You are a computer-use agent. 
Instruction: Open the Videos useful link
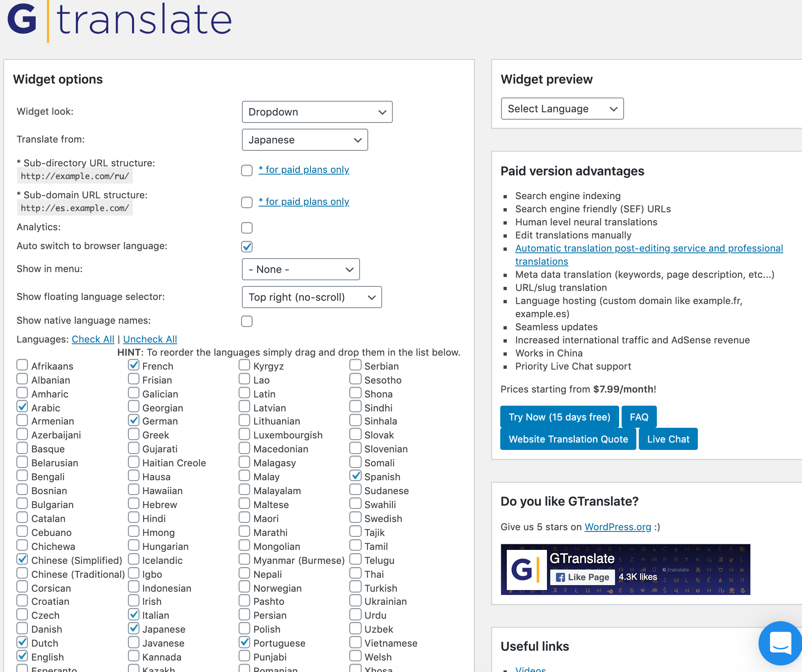[x=531, y=669]
